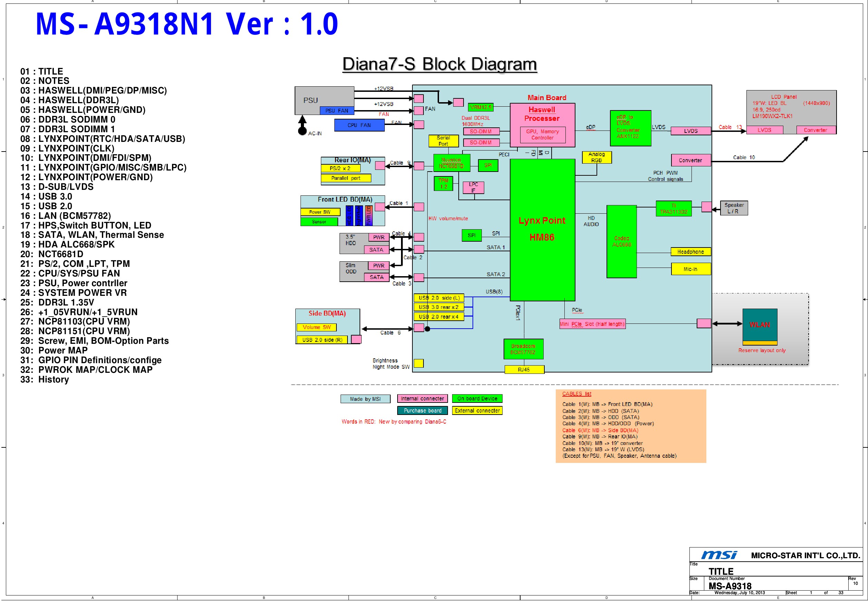Screen dimensions: 868x601
Task: Click the 'Speaker L / R' block
Action: (734, 208)
